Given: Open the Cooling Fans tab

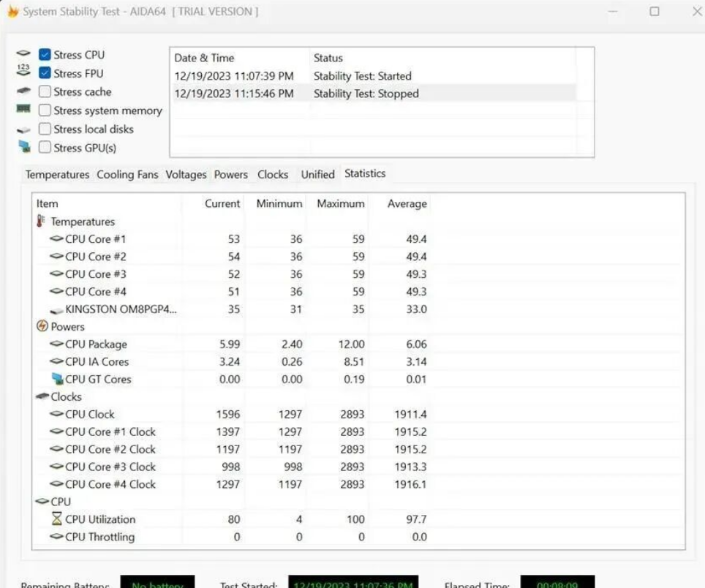Looking at the screenshot, I should coord(127,175).
